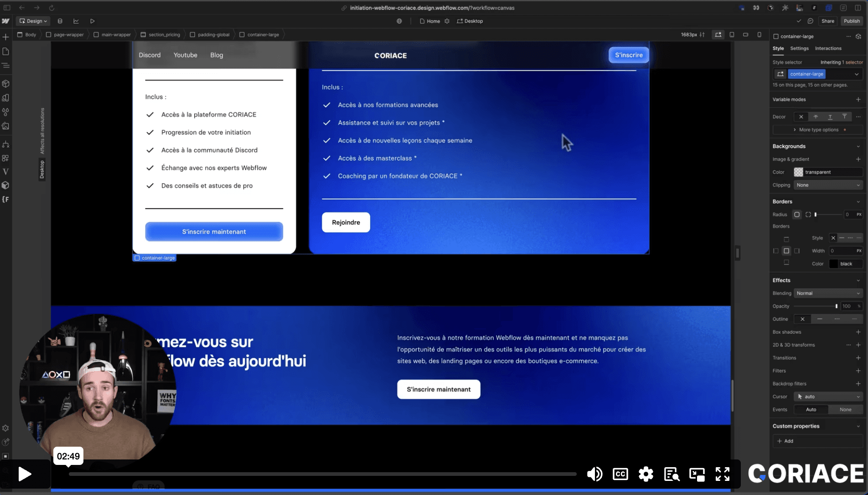Create component from container-large cube icon
The width and height of the screenshot is (868, 495).
click(x=858, y=36)
